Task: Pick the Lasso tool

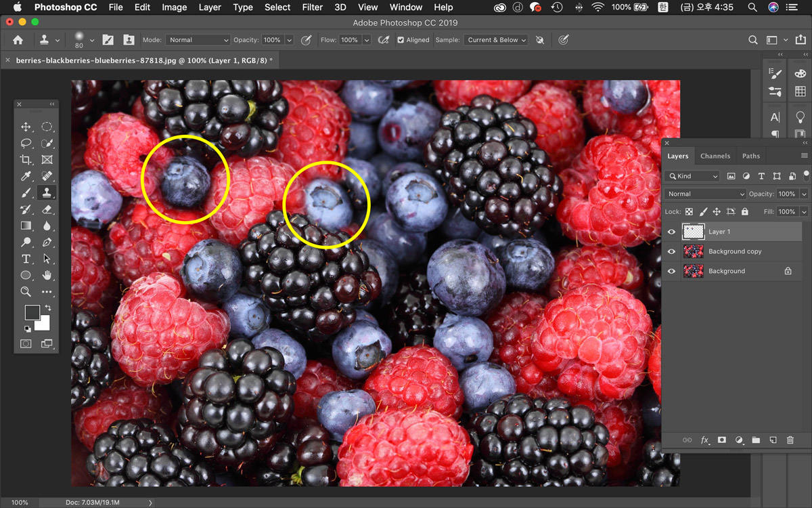Action: pos(26,144)
